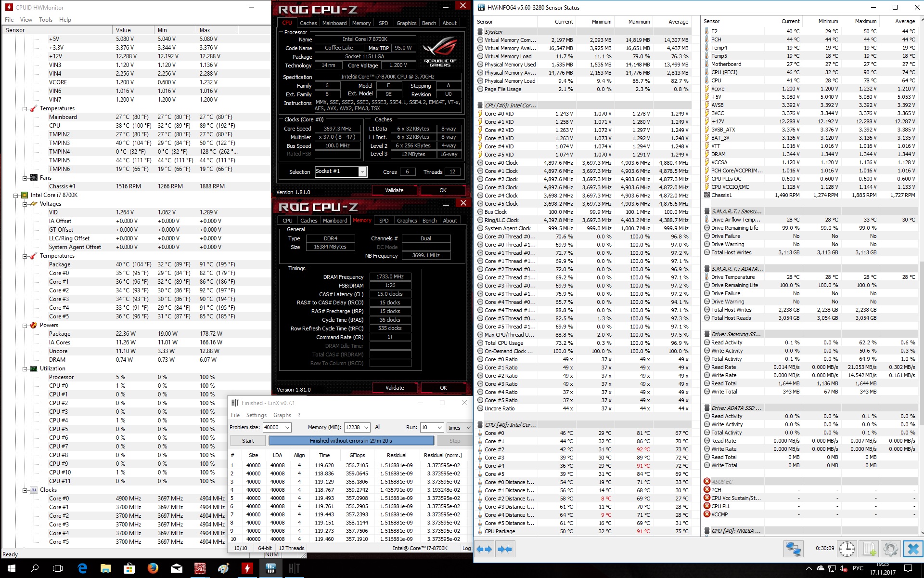This screenshot has width=924, height=578.
Task: Switch to the Mainboard tab in upper CPU-Z
Action: [x=334, y=23]
